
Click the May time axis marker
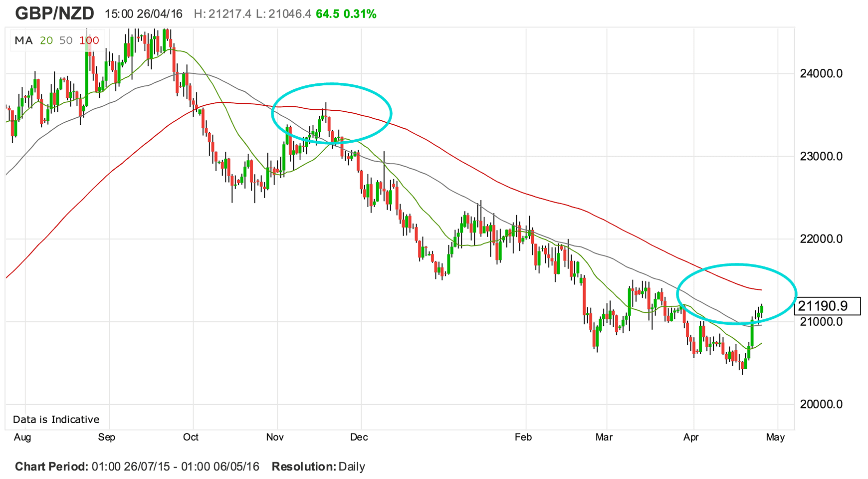coord(775,438)
